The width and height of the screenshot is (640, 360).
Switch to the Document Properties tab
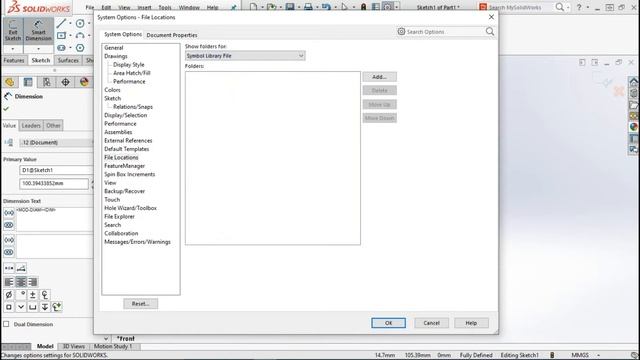[172, 35]
